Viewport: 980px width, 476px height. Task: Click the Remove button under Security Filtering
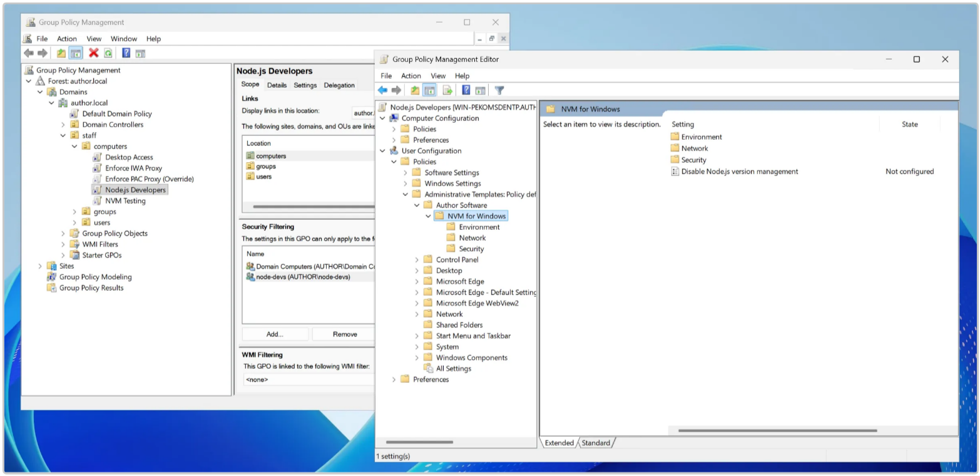pyautogui.click(x=345, y=334)
